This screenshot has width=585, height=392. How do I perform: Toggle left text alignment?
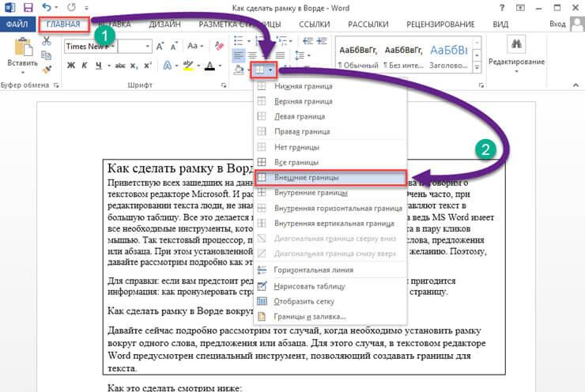pyautogui.click(x=238, y=55)
